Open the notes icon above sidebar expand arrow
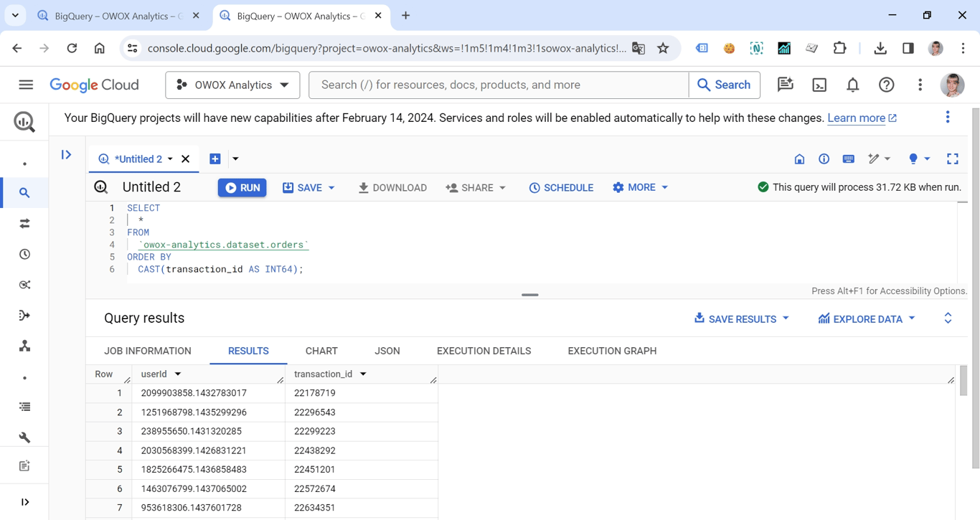The width and height of the screenshot is (980, 520). tap(24, 466)
